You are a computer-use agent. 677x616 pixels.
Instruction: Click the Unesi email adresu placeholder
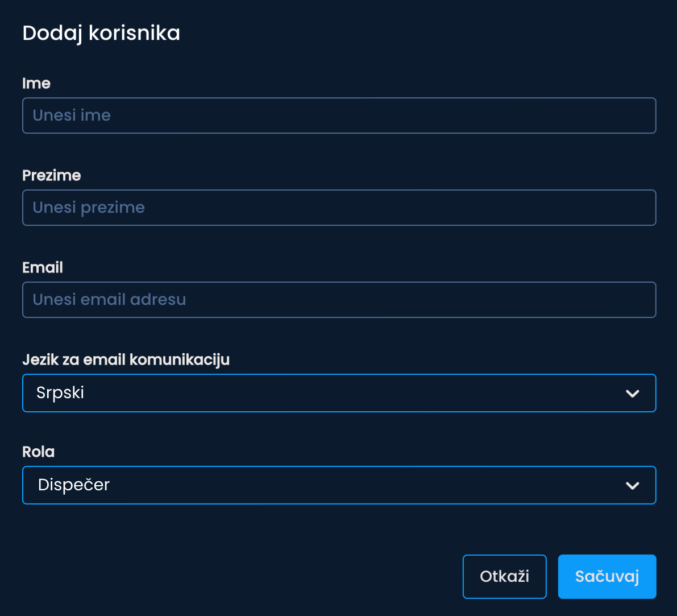click(109, 300)
